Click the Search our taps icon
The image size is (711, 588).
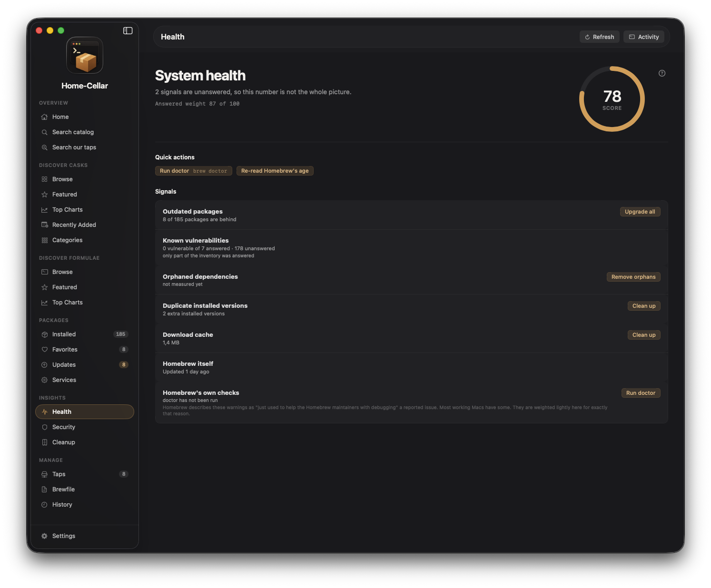[44, 147]
